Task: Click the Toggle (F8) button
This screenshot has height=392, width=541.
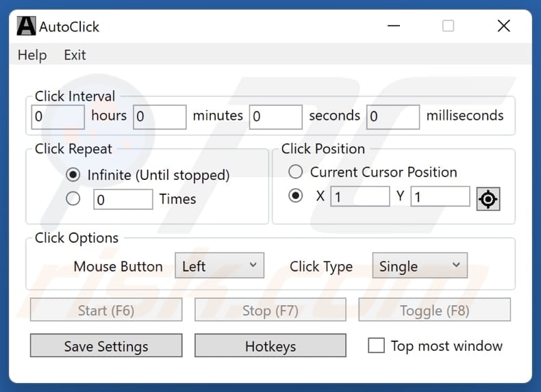Action: 434,310
